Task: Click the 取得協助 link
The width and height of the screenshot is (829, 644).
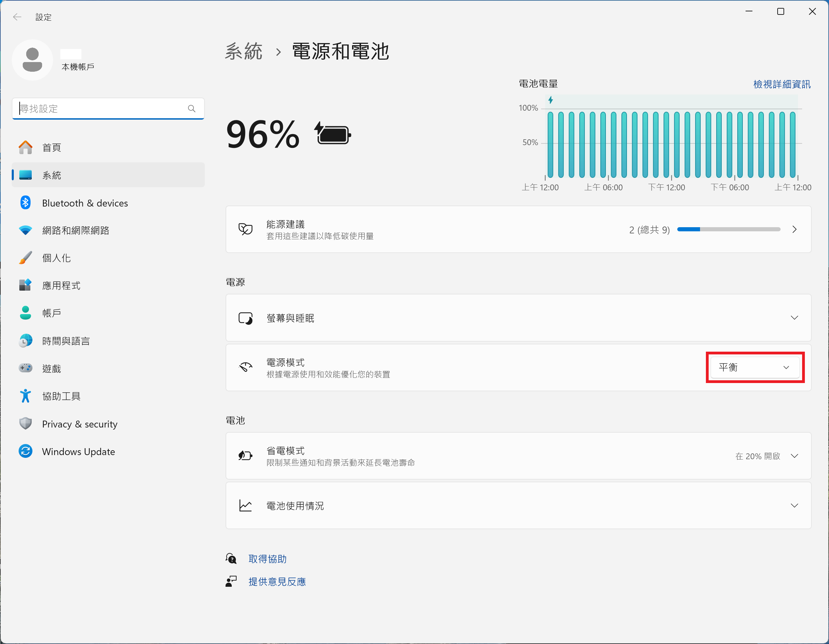Action: click(267, 559)
